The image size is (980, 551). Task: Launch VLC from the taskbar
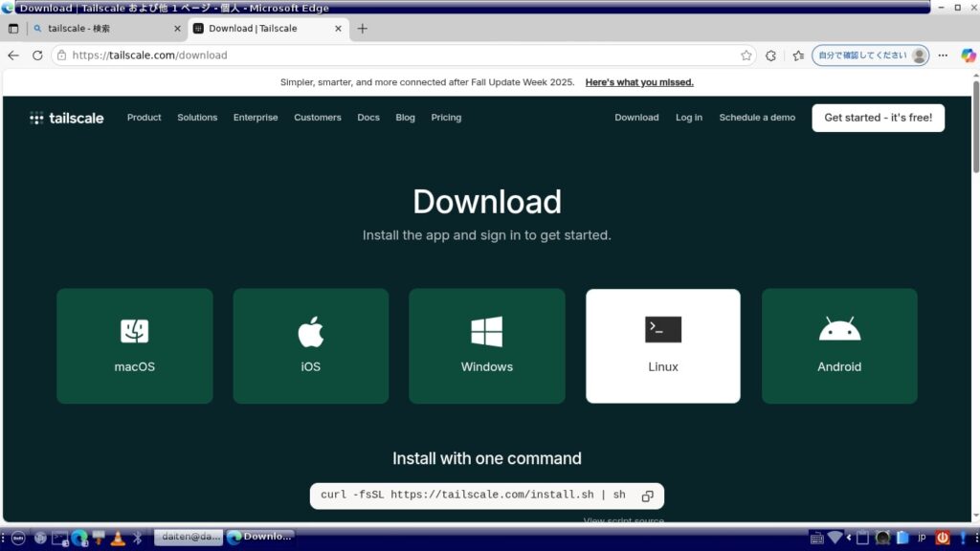click(118, 538)
